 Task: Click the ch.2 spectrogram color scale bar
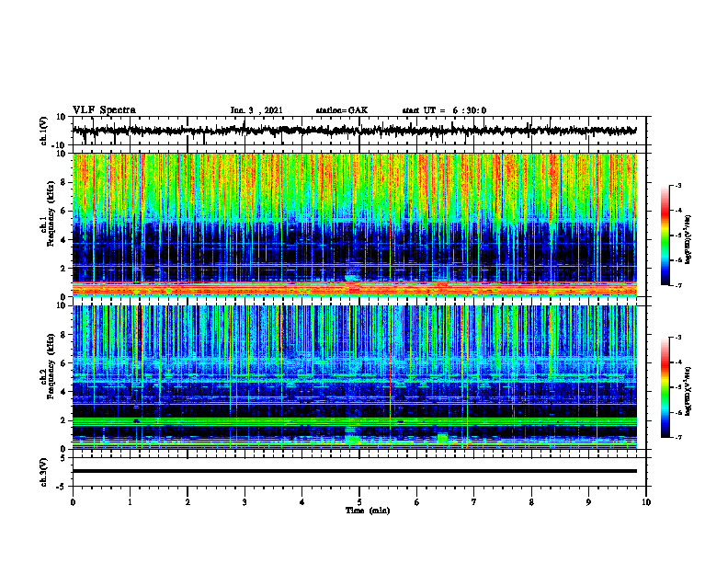pos(665,387)
